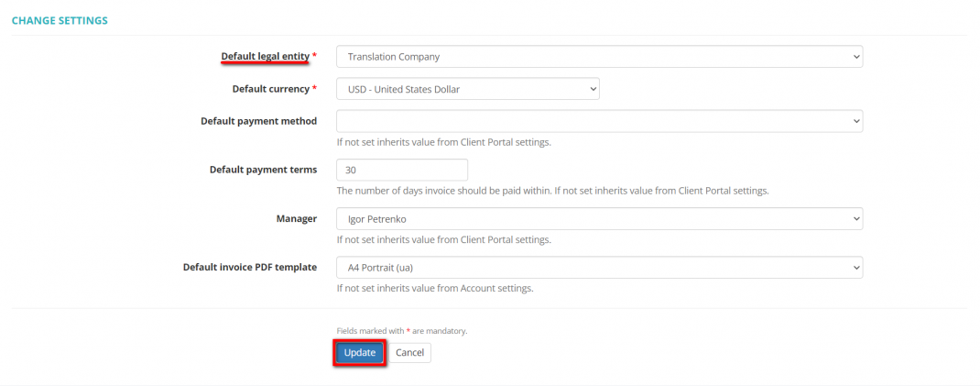
Task: Click the Default payment terms input field
Action: 402,170
